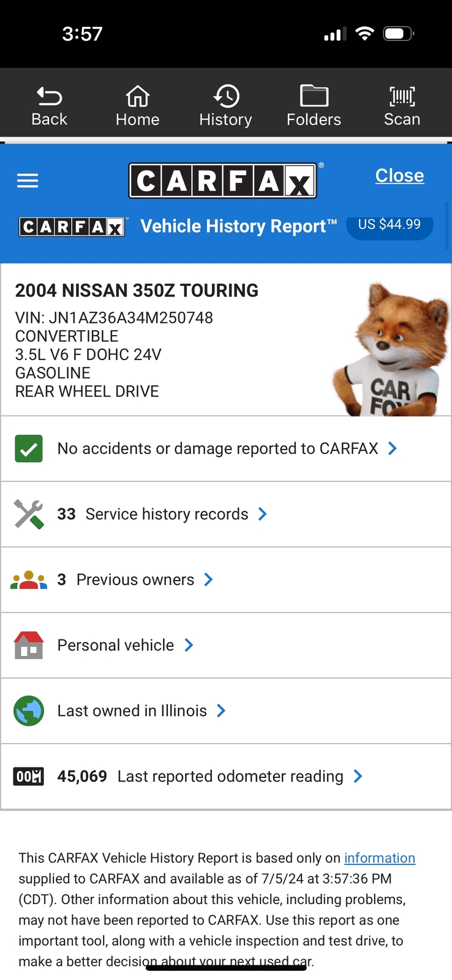The image size is (452, 980).
Task: Tap the service wrench and screwdriver icon
Action: (29, 514)
